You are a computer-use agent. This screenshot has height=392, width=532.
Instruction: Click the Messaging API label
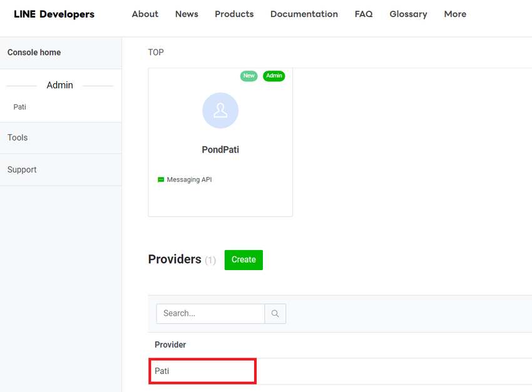click(x=189, y=179)
